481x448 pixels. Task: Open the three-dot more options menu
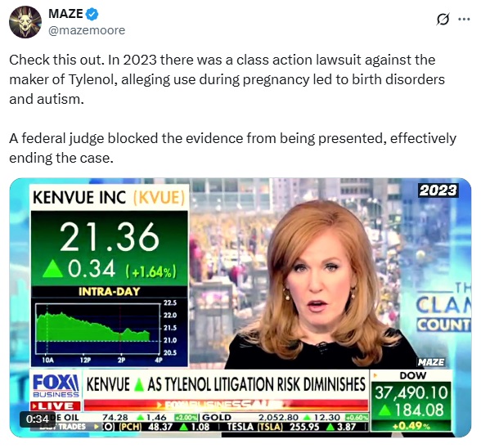pos(464,20)
